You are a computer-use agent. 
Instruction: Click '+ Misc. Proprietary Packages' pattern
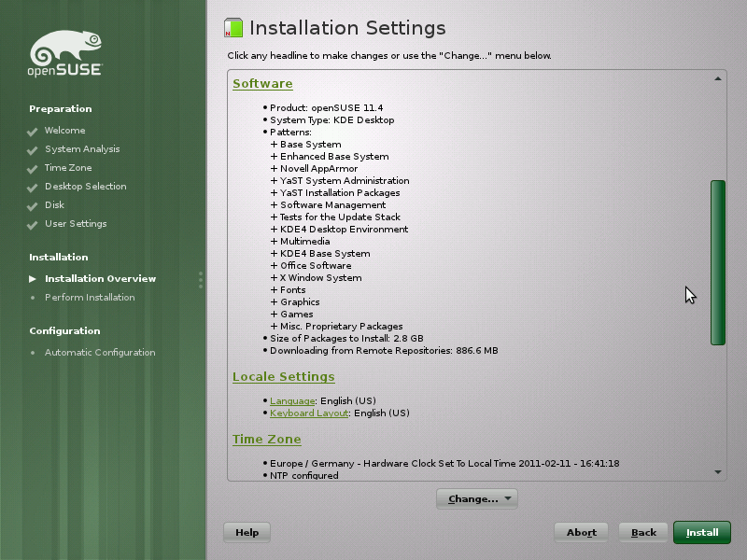tap(337, 326)
